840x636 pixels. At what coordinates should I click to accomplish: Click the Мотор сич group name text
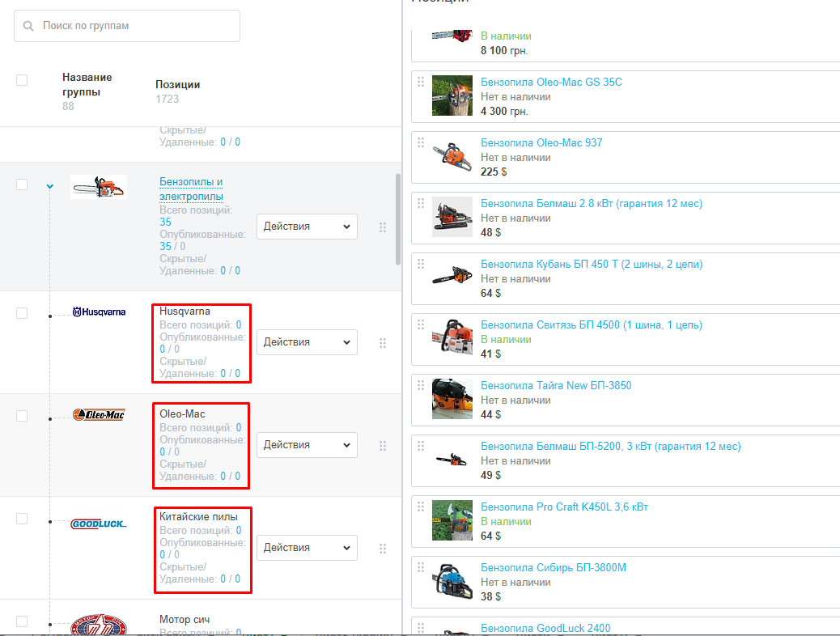[x=185, y=619]
